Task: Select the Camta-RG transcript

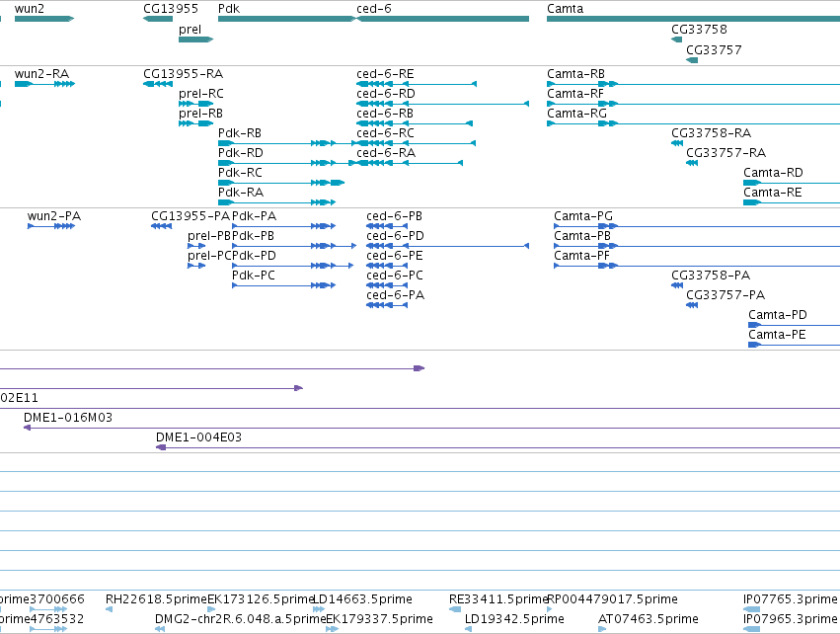Action: click(693, 123)
